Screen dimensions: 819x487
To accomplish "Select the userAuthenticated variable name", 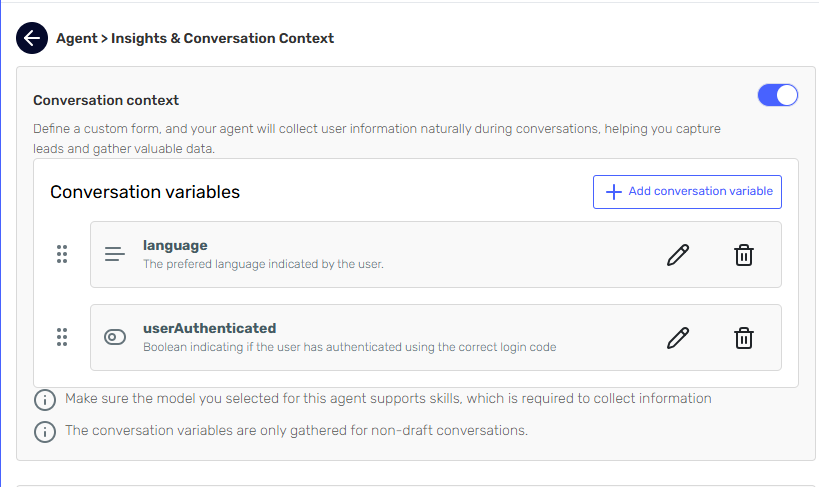I will pos(209,328).
